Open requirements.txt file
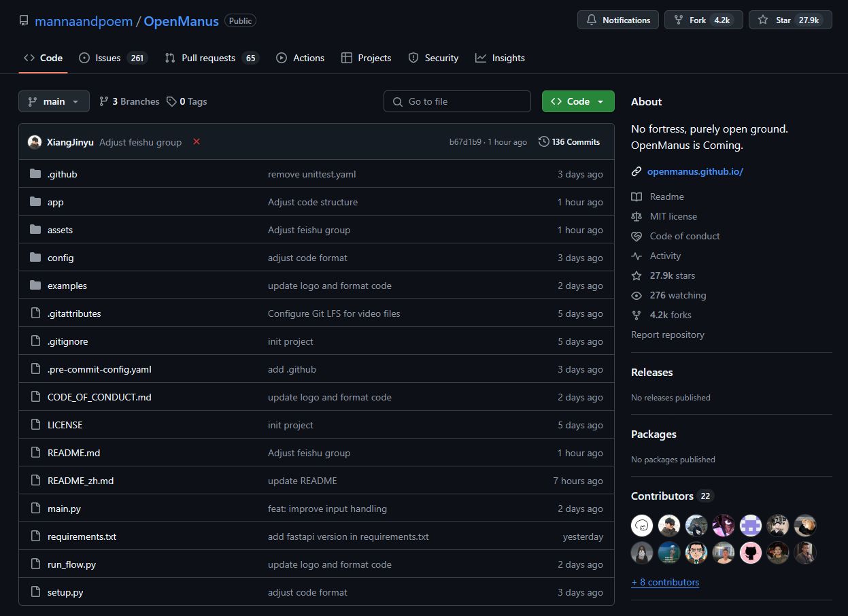The height and width of the screenshot is (616, 848). (x=82, y=536)
